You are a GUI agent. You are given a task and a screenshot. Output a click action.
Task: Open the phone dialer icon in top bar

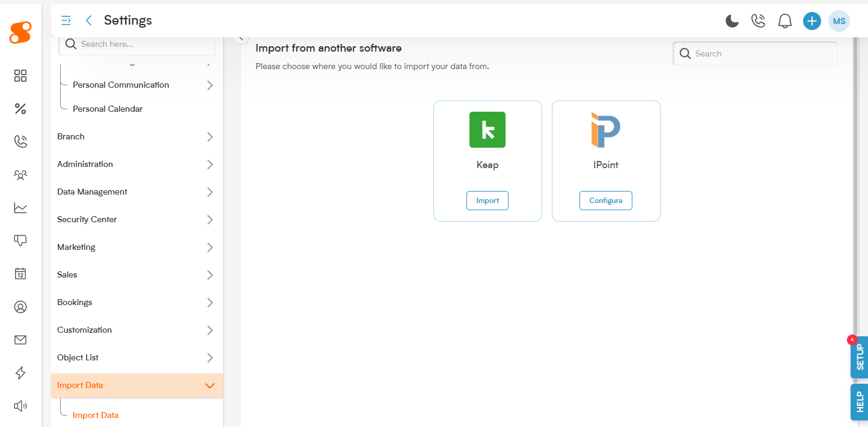758,21
